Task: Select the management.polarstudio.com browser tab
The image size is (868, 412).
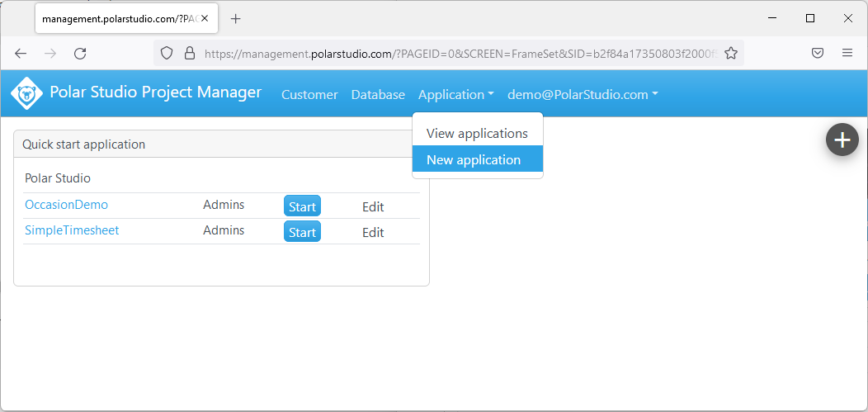Action: coord(126,18)
